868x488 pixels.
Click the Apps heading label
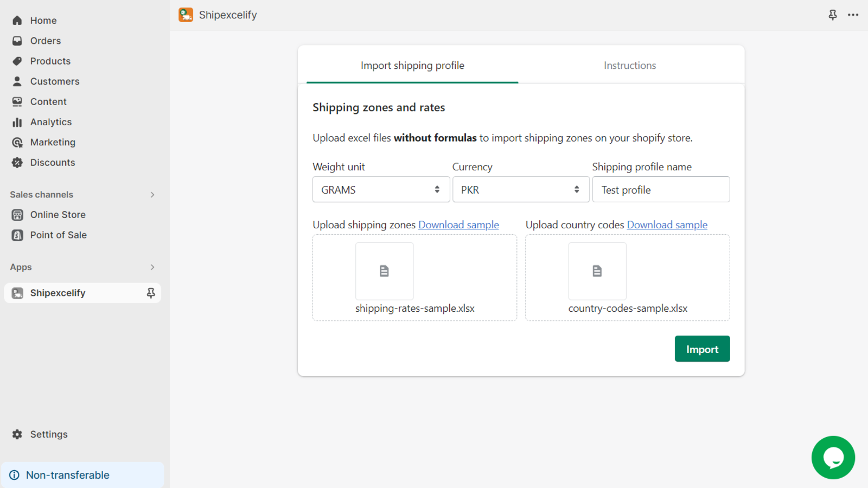point(21,267)
